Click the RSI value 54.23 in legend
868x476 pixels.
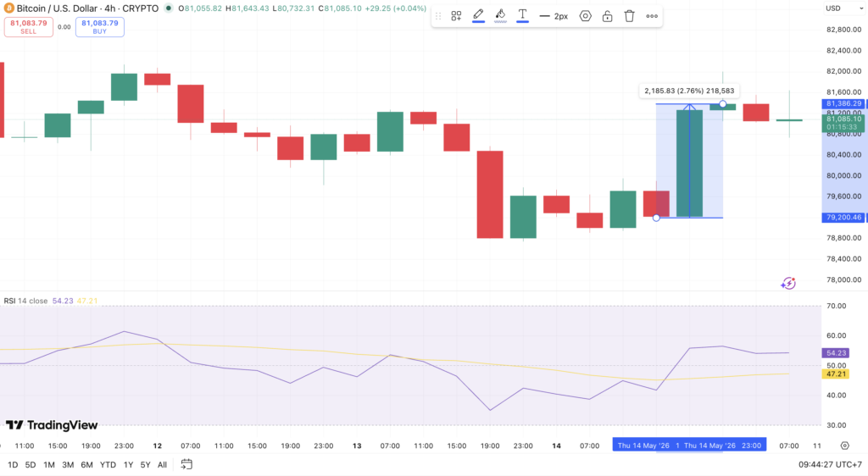coord(63,301)
